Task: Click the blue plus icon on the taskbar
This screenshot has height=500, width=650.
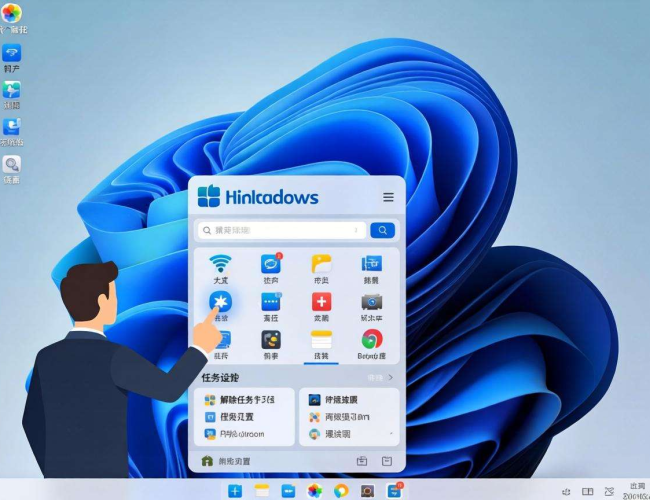Action: [235, 491]
